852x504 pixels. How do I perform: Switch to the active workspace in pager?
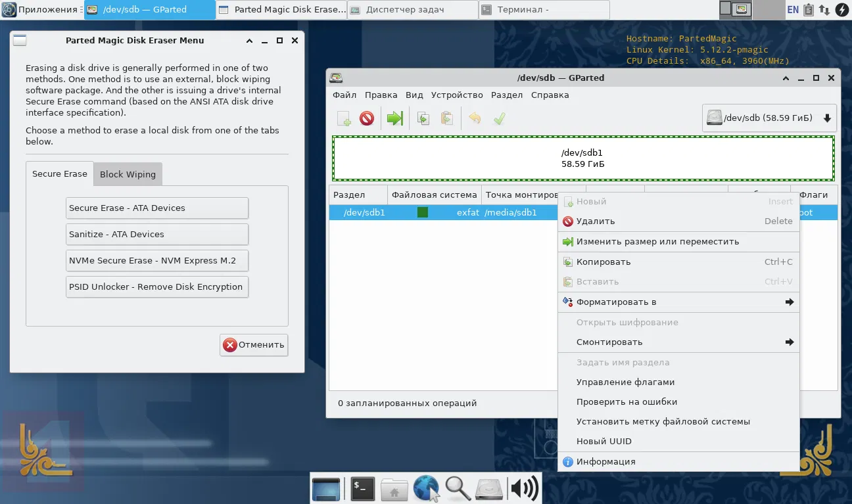tap(742, 9)
